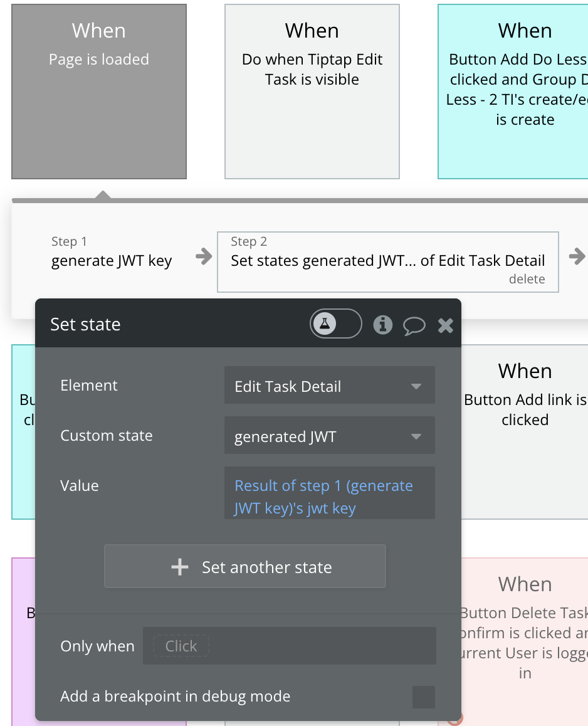Close the Set state panel
This screenshot has width=588, height=726.
pyautogui.click(x=446, y=325)
